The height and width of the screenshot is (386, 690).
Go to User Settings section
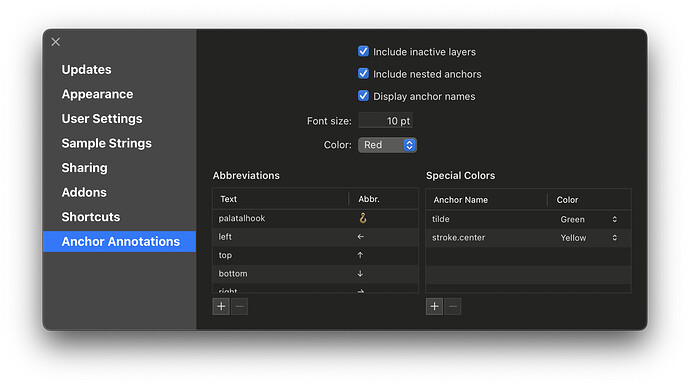click(x=102, y=119)
